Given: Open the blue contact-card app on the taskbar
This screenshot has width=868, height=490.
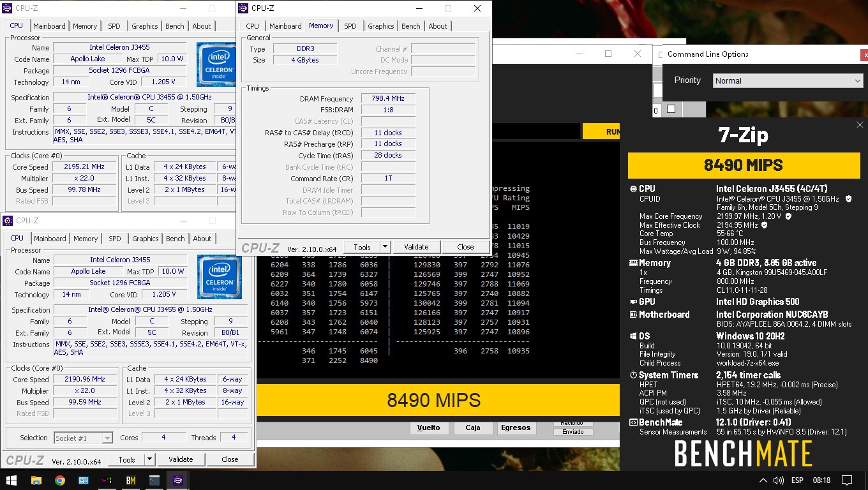Looking at the screenshot, I should coord(84,480).
